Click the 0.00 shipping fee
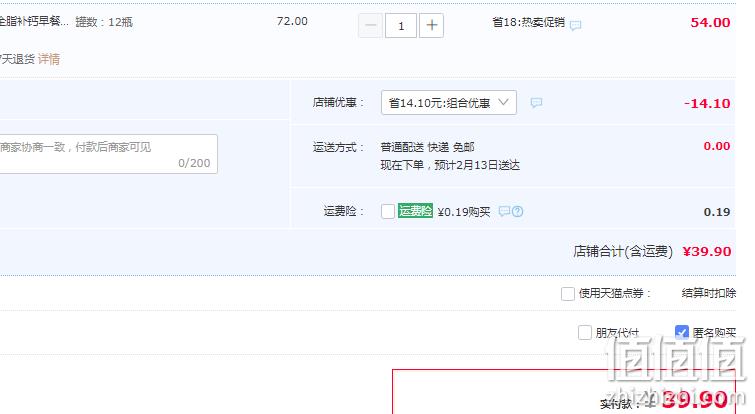The image size is (755, 414). click(716, 146)
